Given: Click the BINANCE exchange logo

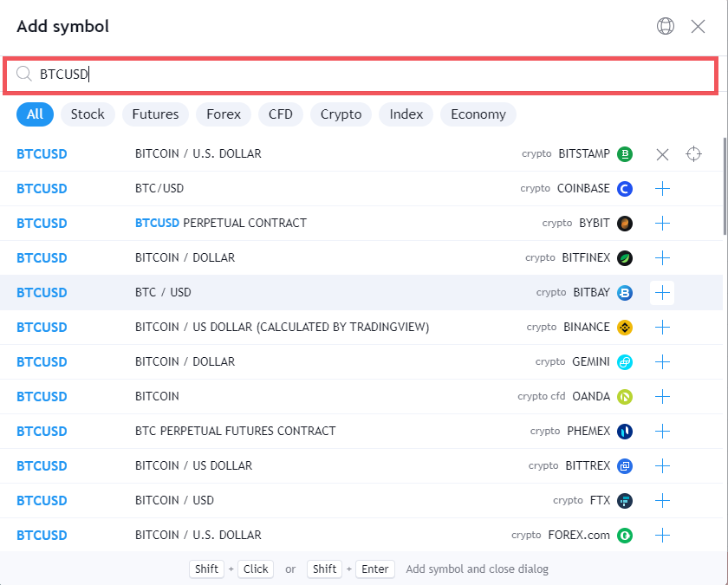Looking at the screenshot, I should coord(625,328).
